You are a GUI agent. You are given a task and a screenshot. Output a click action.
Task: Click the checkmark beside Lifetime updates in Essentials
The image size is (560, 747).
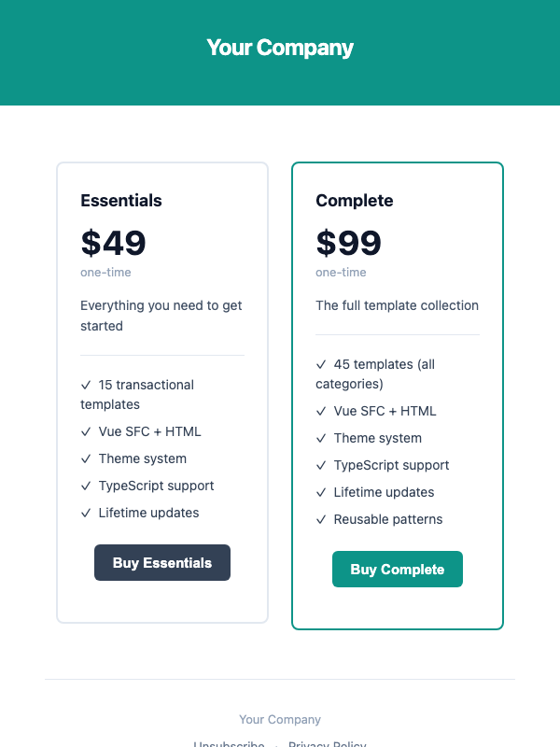(85, 513)
